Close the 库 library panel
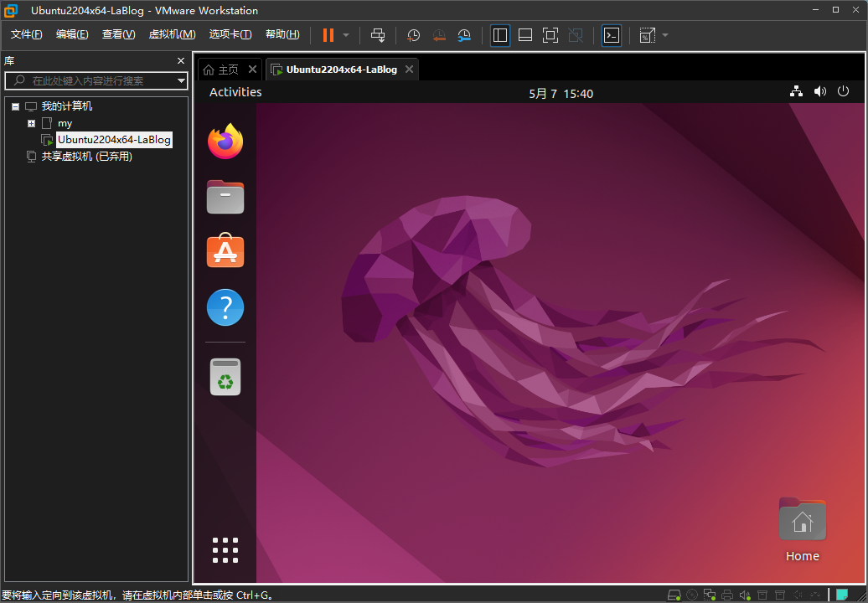The width and height of the screenshot is (868, 603). [180, 61]
